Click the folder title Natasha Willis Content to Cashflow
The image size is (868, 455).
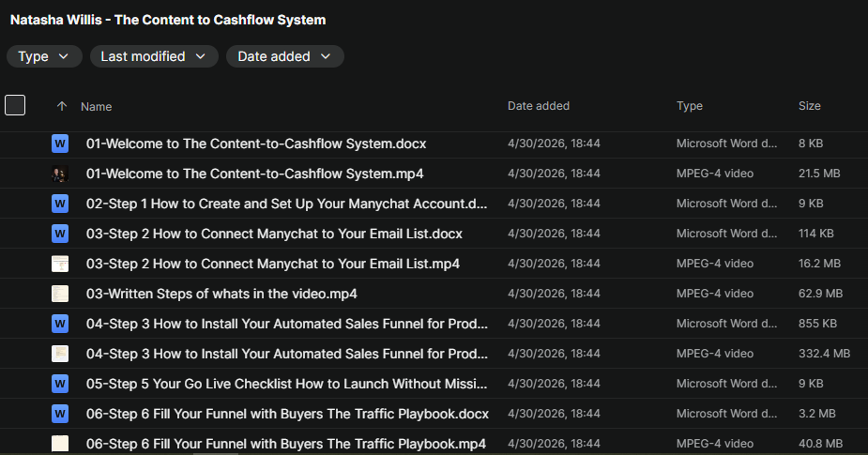tap(168, 20)
